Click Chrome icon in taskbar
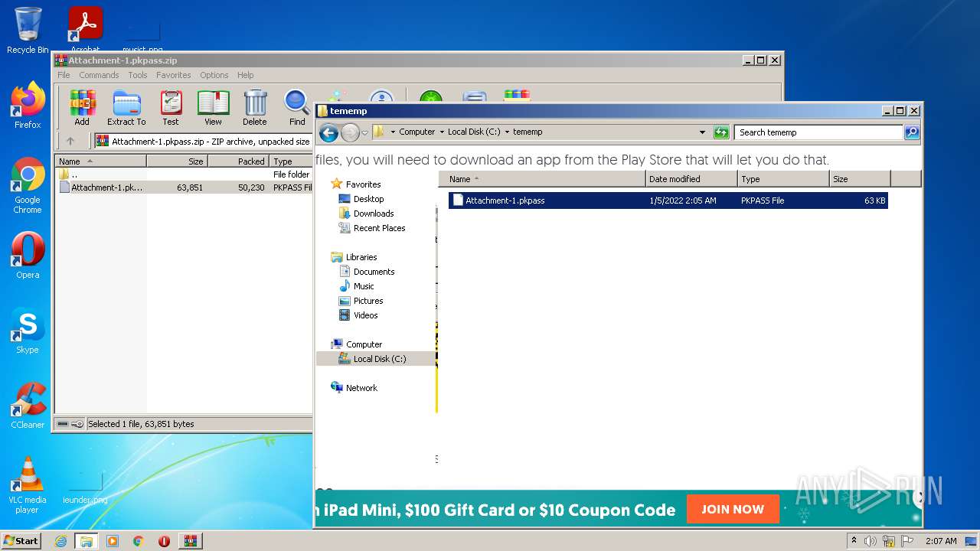The height and width of the screenshot is (551, 980). click(139, 541)
